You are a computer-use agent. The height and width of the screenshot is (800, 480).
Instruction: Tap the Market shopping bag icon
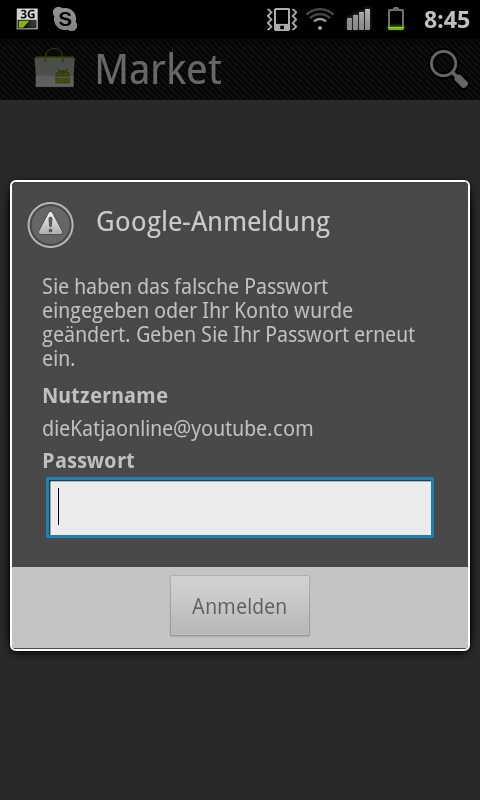pyautogui.click(x=55, y=68)
